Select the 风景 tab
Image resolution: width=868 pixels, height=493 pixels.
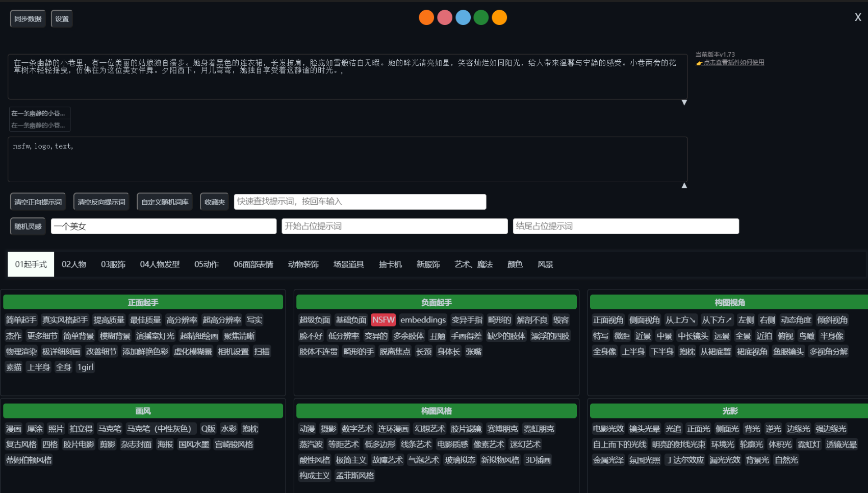pyautogui.click(x=545, y=264)
